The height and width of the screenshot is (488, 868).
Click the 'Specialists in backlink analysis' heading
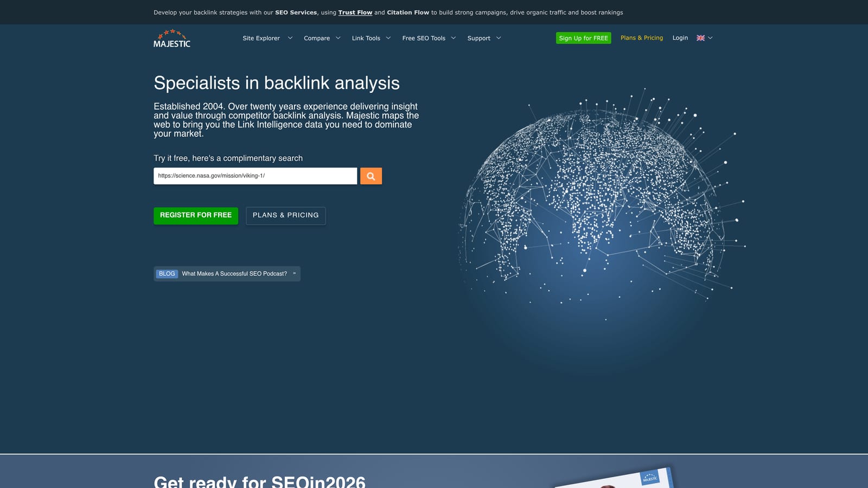tap(277, 83)
